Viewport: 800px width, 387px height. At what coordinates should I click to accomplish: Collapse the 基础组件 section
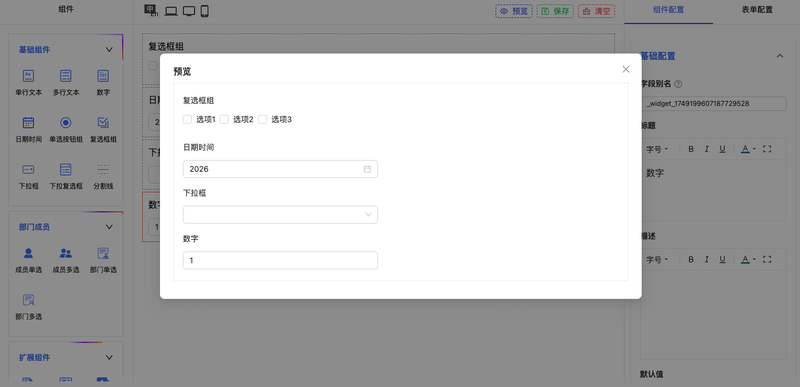coord(109,50)
